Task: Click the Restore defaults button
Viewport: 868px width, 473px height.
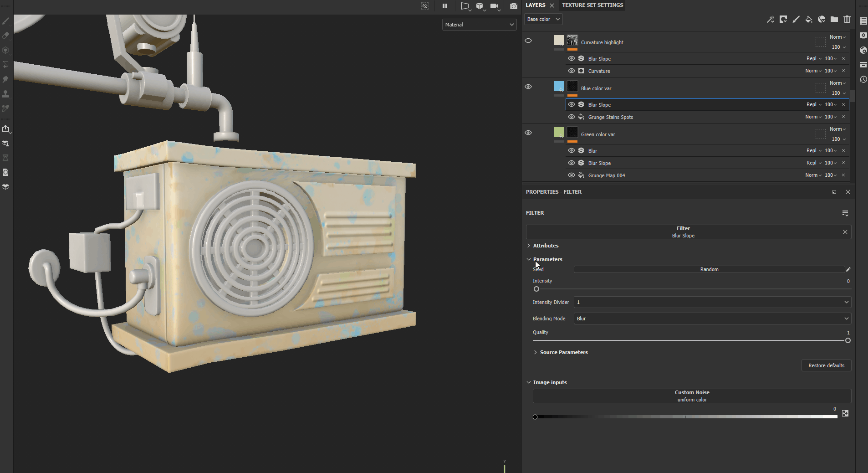Action: coord(826,365)
